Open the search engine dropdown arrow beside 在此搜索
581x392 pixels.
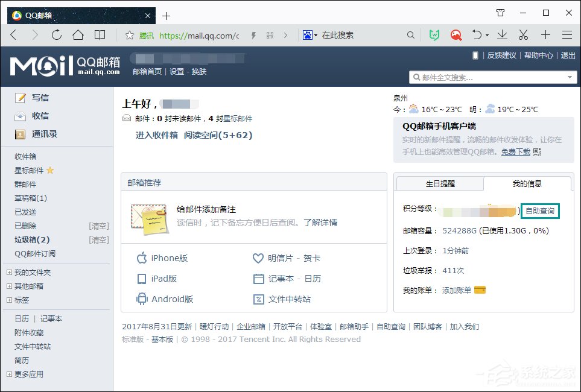(x=314, y=35)
